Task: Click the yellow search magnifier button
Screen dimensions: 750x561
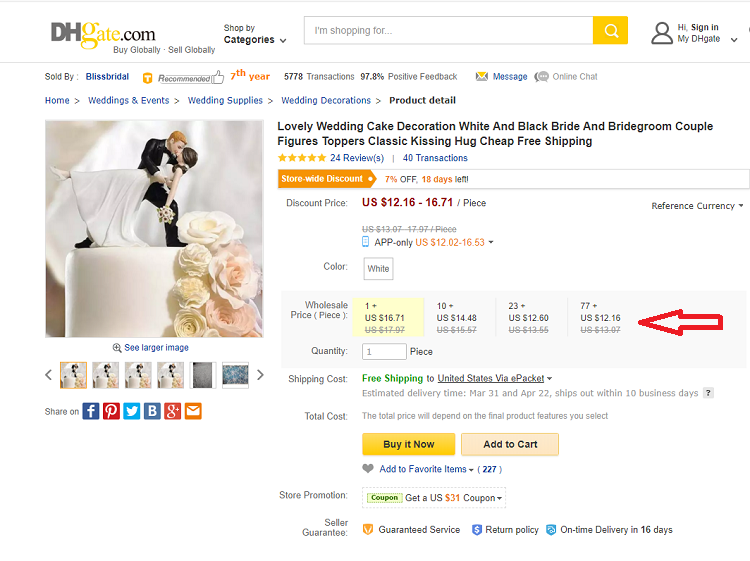Action: point(610,30)
